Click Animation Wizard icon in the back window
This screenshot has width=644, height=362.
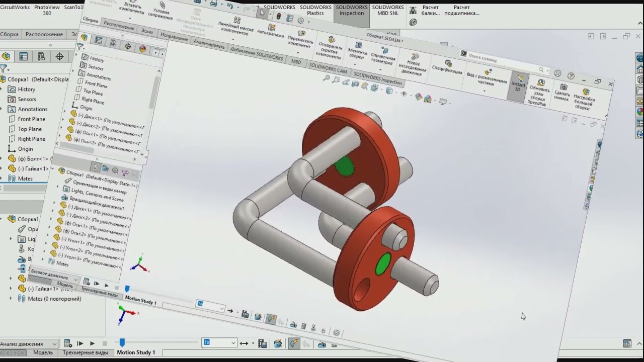click(x=278, y=343)
